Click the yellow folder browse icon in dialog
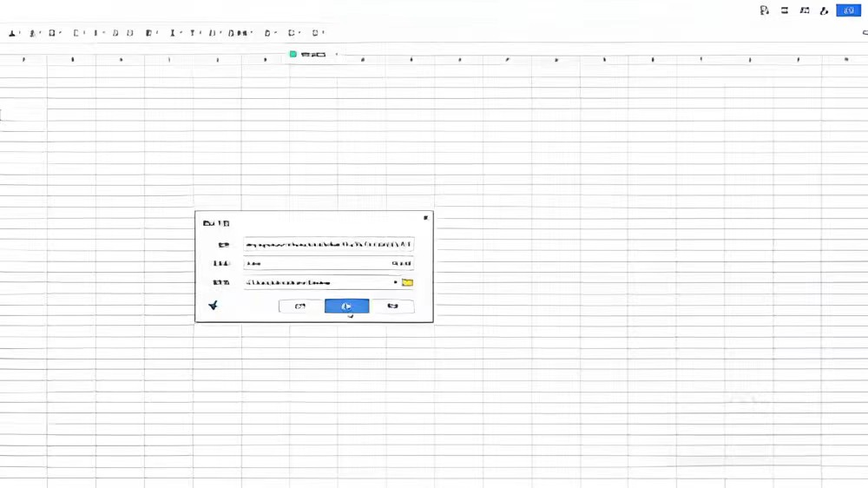This screenshot has width=868, height=488. (407, 283)
